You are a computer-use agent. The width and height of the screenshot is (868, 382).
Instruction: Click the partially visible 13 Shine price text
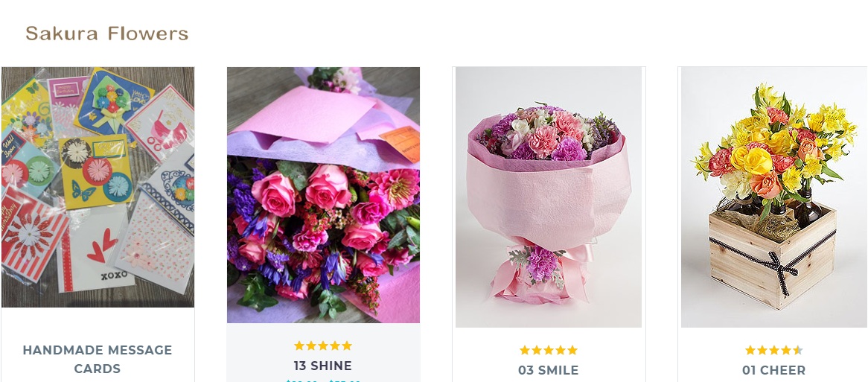click(x=323, y=381)
